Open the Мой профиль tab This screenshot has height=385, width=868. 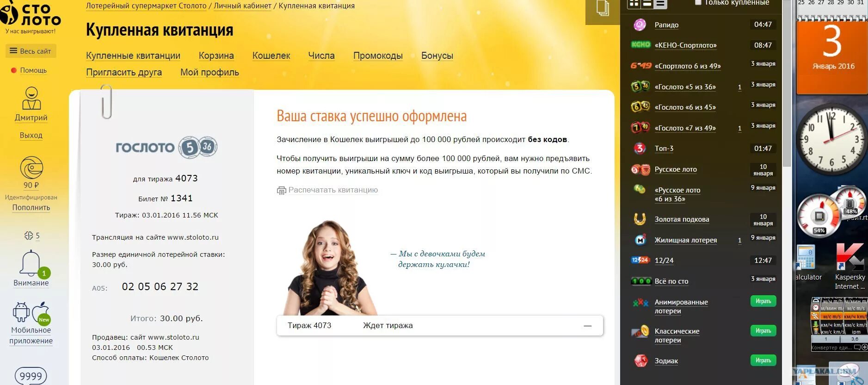209,72
